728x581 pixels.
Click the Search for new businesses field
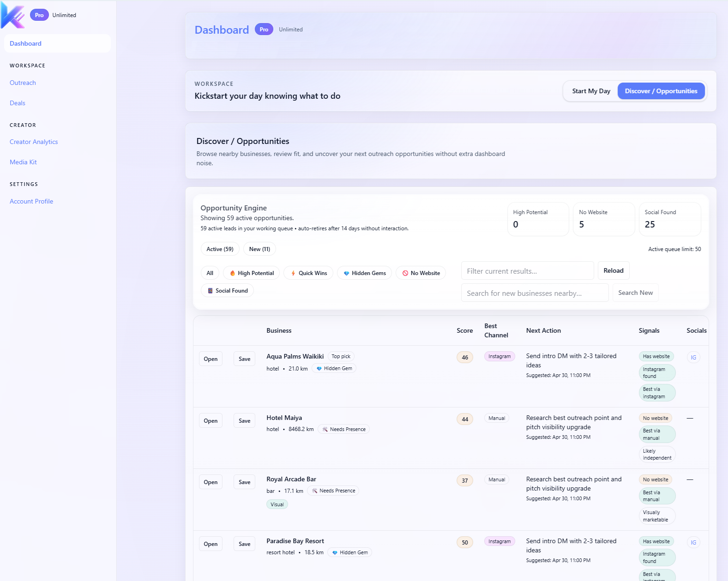point(535,293)
